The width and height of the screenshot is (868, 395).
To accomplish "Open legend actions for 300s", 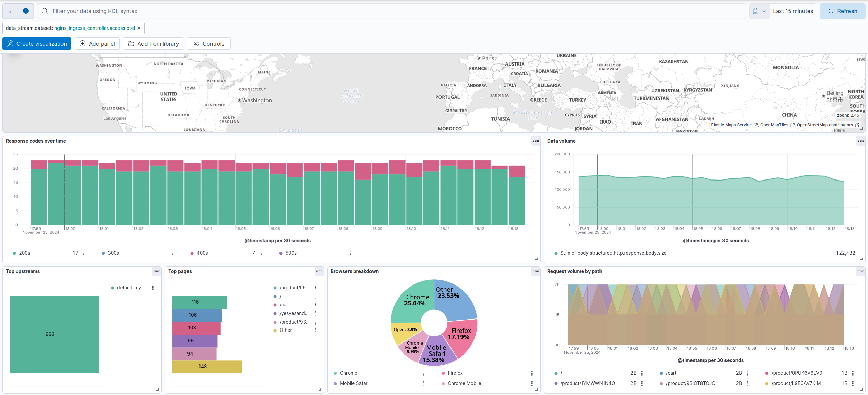I will [x=173, y=253].
